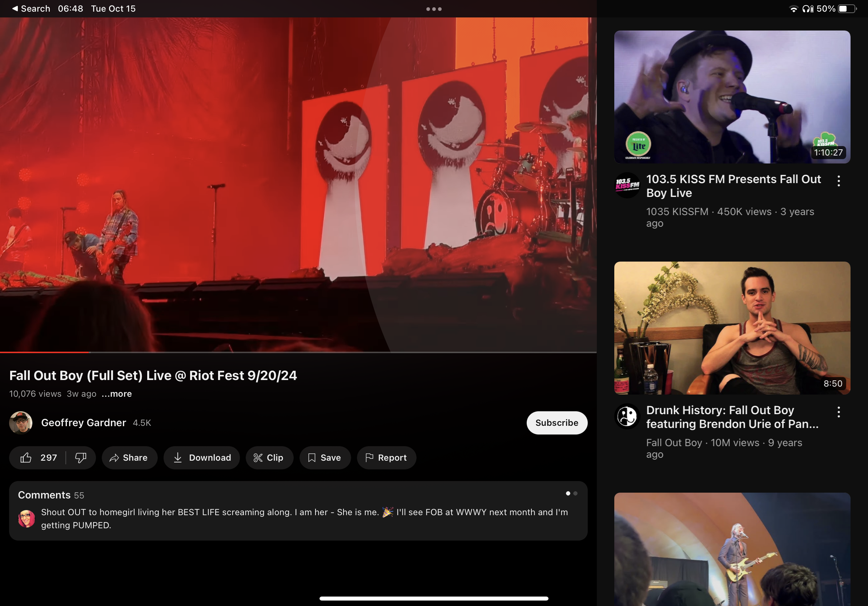Tap the battery 50% indicator
The height and width of the screenshot is (606, 868).
pos(837,9)
